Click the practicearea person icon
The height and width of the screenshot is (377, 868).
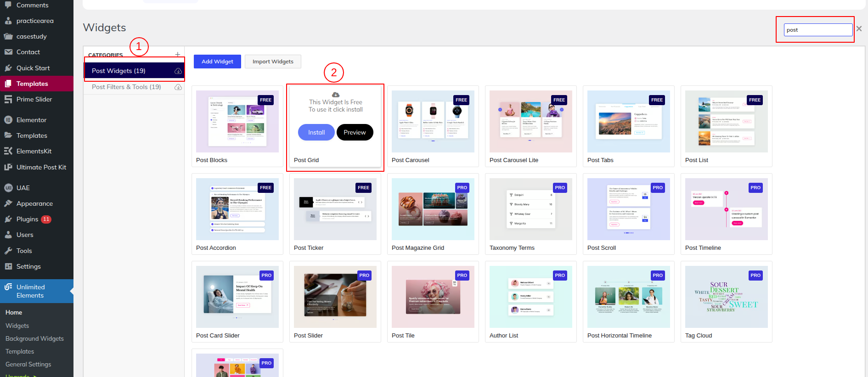click(x=8, y=21)
